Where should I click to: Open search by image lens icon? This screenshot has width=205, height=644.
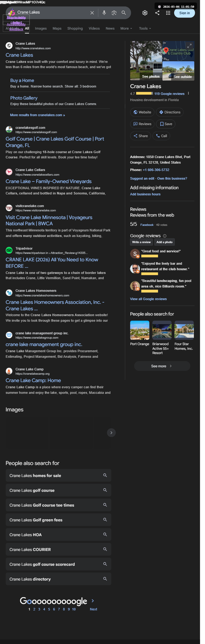tap(114, 13)
